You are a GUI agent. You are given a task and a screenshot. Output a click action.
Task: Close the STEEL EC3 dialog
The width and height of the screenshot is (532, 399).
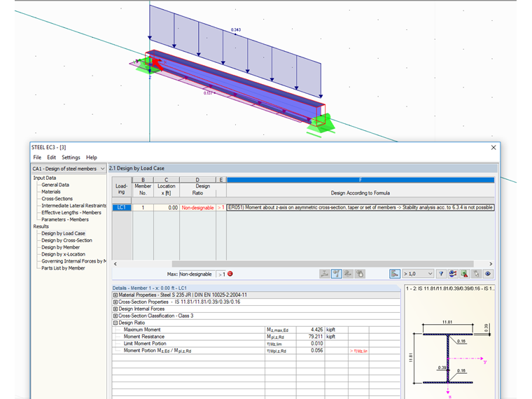point(493,148)
